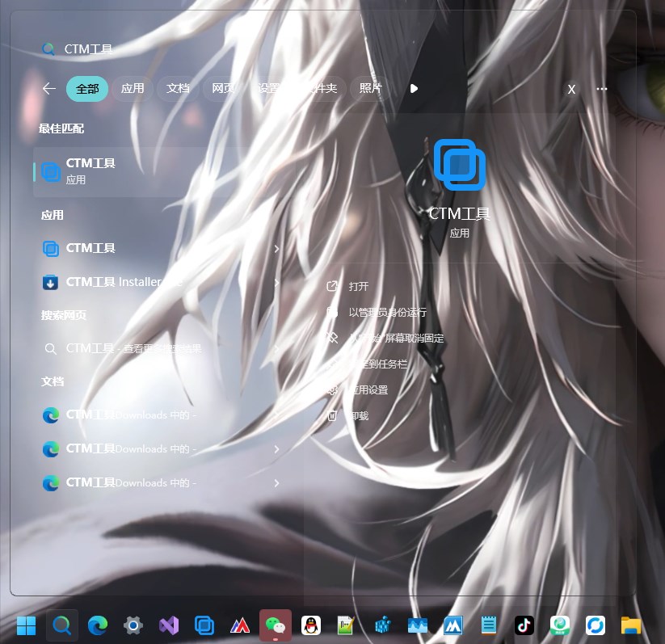This screenshot has width=665, height=644.
Task: Open WeChat from the taskbar
Action: [276, 625]
